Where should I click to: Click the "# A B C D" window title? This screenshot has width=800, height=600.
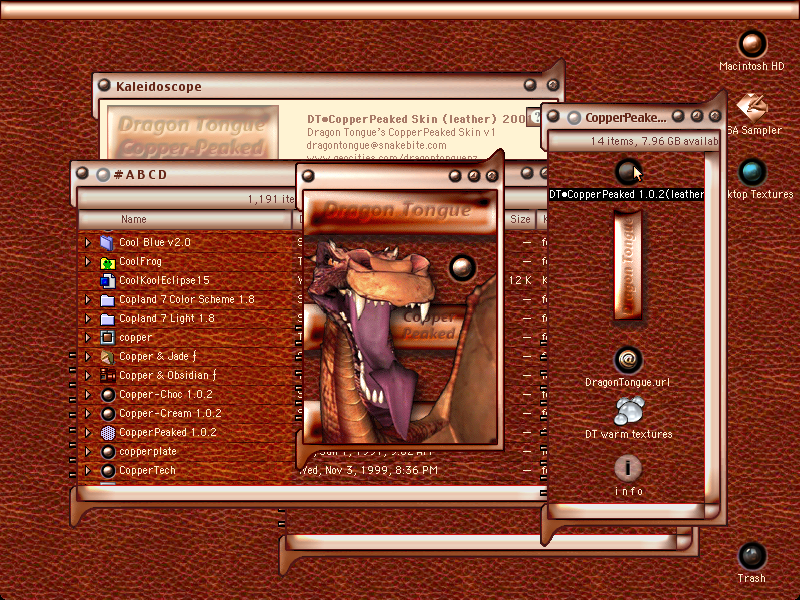pos(140,175)
